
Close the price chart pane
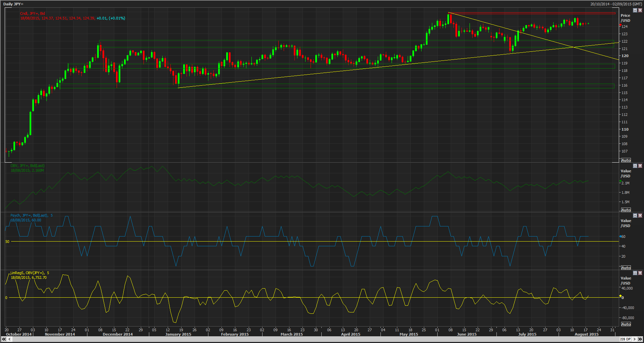pyautogui.click(x=640, y=10)
